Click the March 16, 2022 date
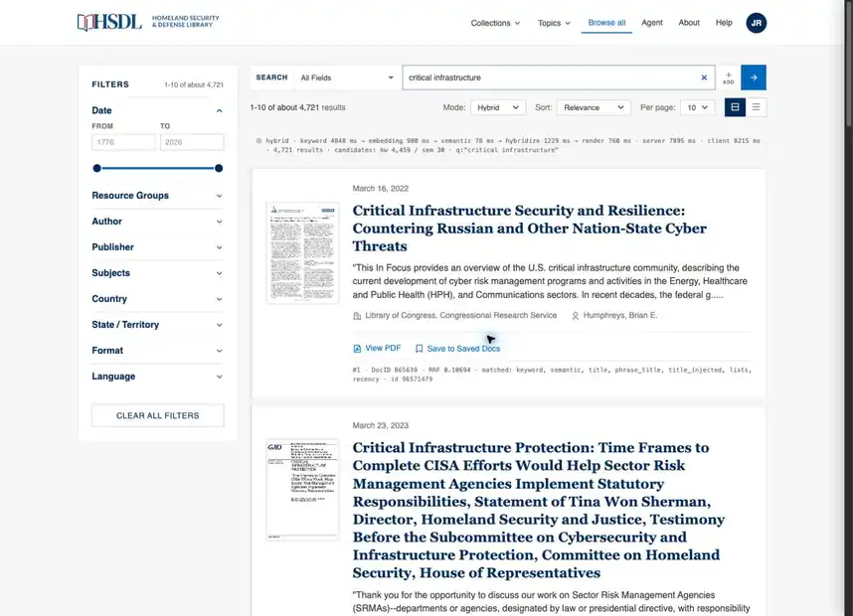 tap(380, 189)
